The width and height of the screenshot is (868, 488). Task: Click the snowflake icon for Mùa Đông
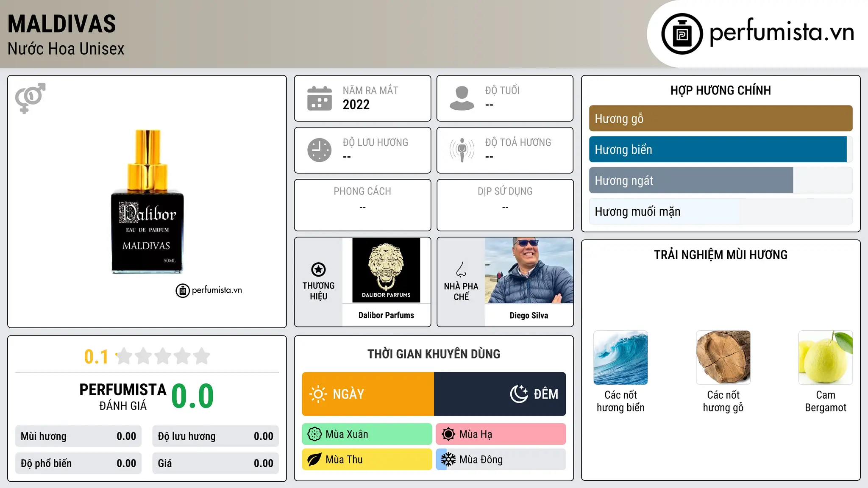(448, 460)
